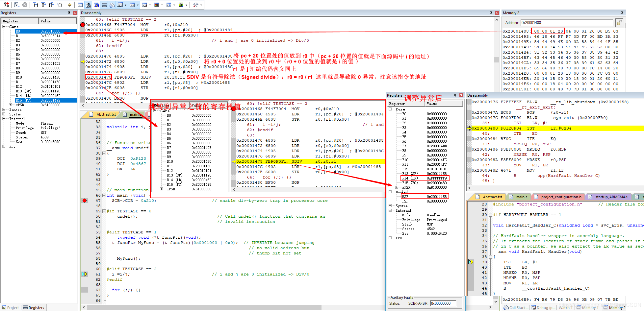Image resolution: width=644 pixels, height=311 pixels.
Task: Open the Memory Windows dropdown arrow
Action: [x=138, y=5]
